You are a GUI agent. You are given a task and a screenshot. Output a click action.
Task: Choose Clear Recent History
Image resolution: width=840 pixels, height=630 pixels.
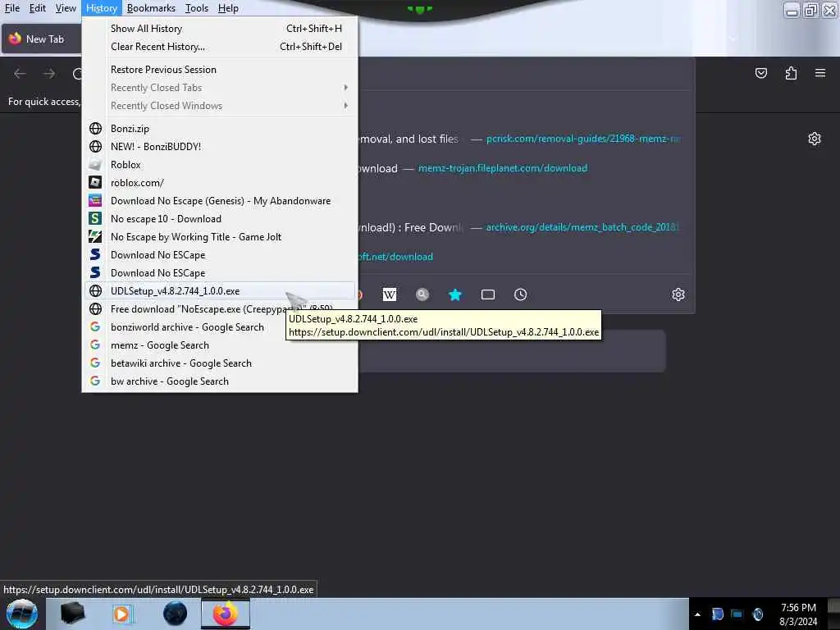click(220, 47)
